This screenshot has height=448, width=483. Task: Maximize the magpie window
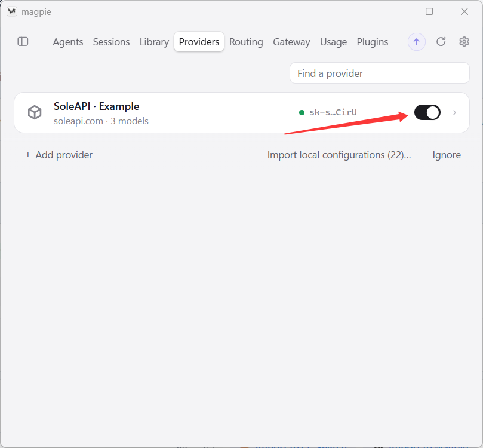coord(429,11)
